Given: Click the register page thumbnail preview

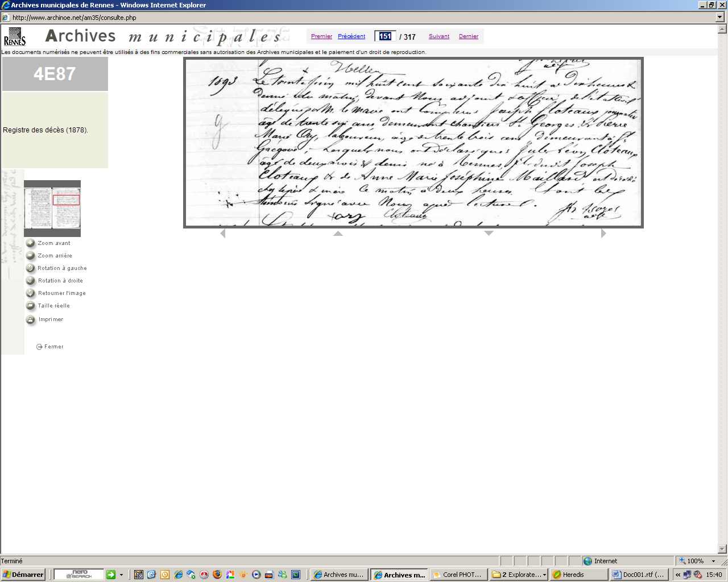Looking at the screenshot, I should click(52, 208).
